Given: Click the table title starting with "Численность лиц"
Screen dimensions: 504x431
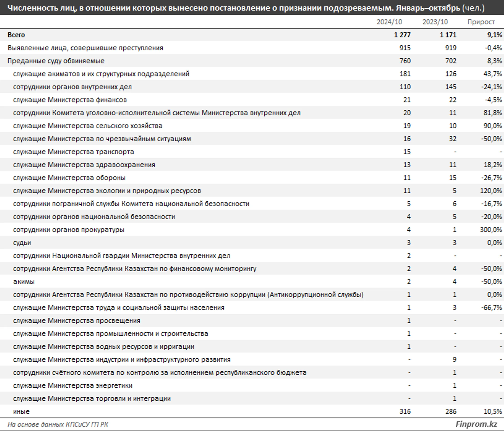Looking at the screenshot, I should tap(246, 8).
